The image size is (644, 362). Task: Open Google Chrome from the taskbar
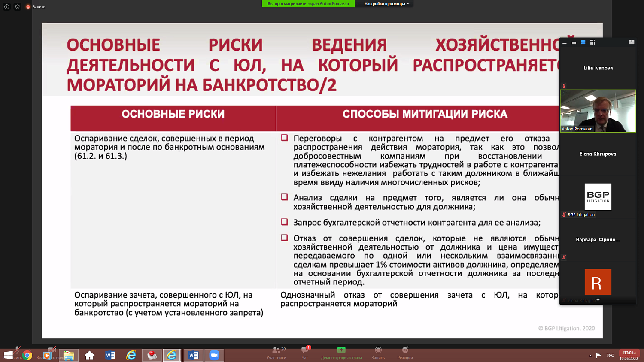[27, 355]
